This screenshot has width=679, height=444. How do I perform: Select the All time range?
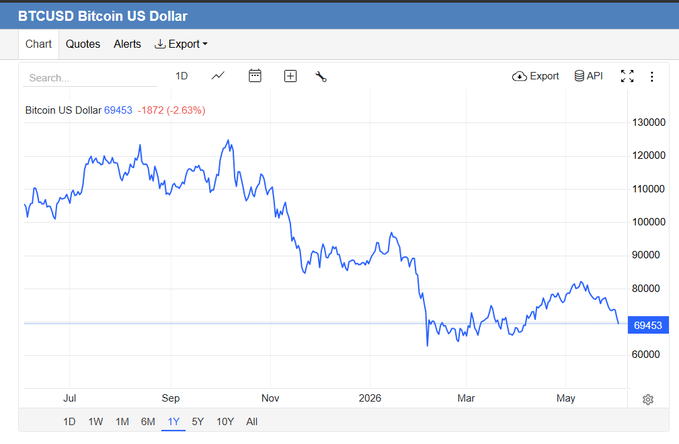pos(252,421)
